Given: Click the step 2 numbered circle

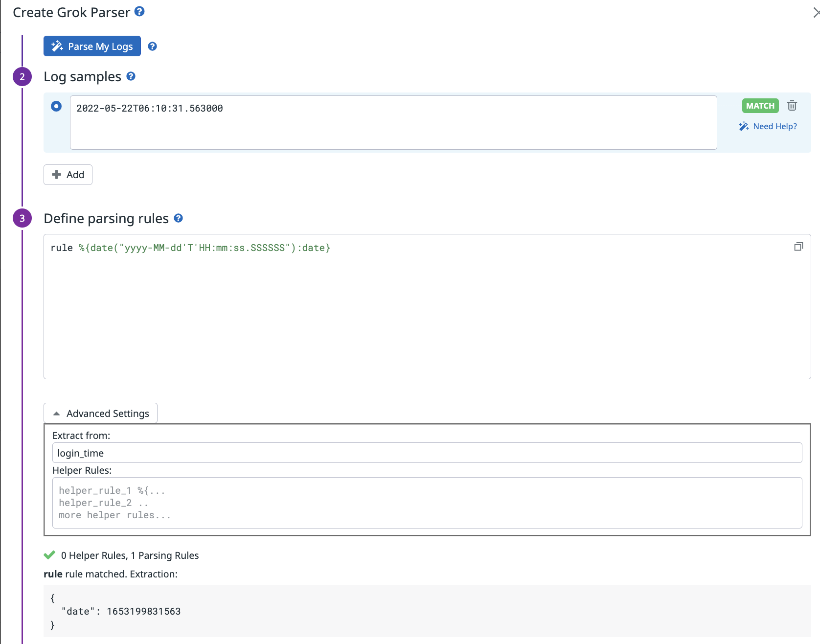Looking at the screenshot, I should 22,77.
